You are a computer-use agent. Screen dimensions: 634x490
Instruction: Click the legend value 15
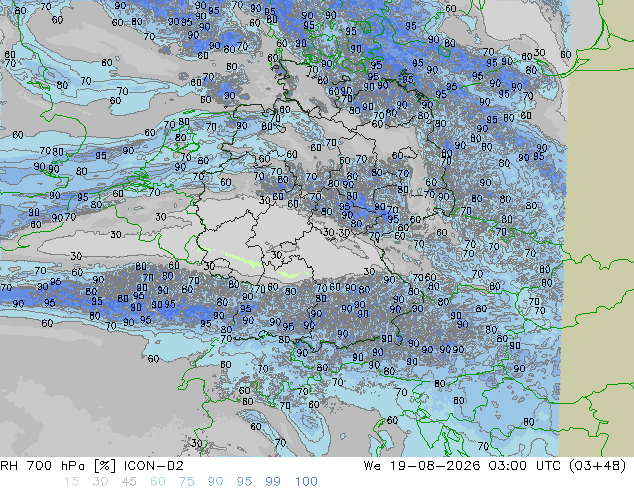click(71, 482)
